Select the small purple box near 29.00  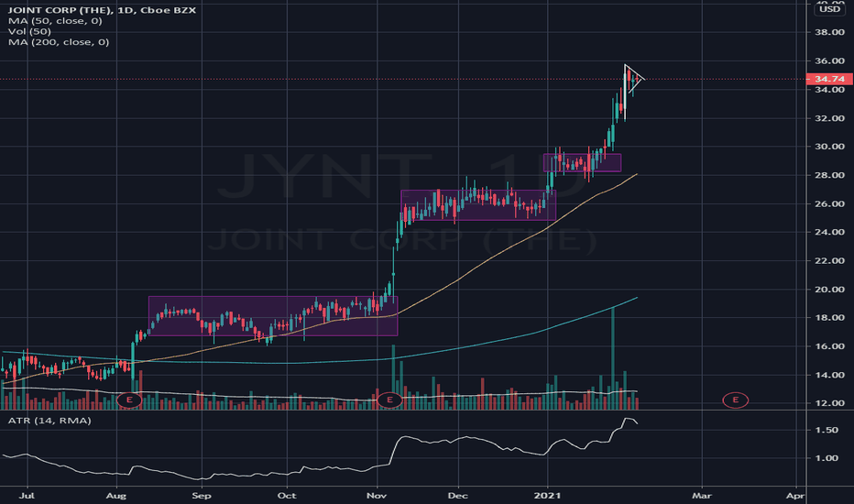582,163
